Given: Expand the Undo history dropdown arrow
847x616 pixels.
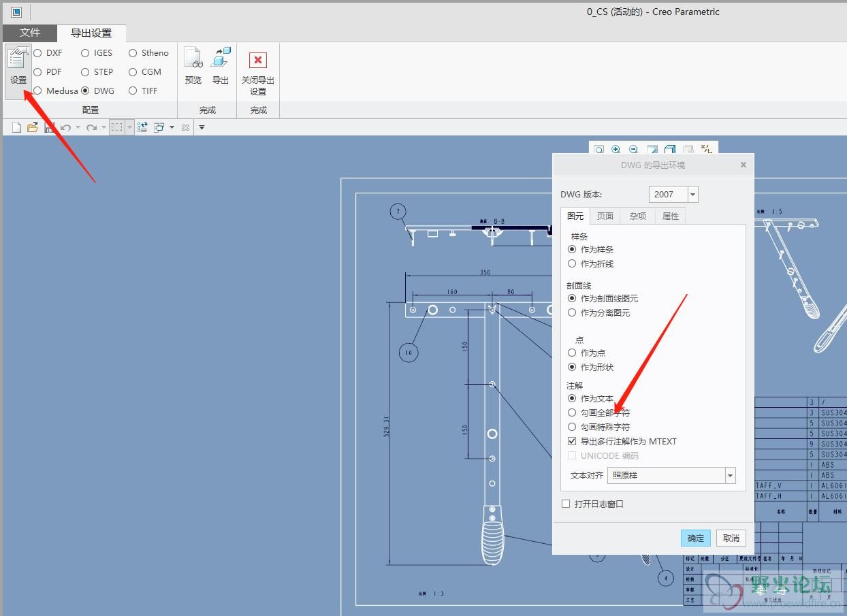Looking at the screenshot, I should pos(78,127).
